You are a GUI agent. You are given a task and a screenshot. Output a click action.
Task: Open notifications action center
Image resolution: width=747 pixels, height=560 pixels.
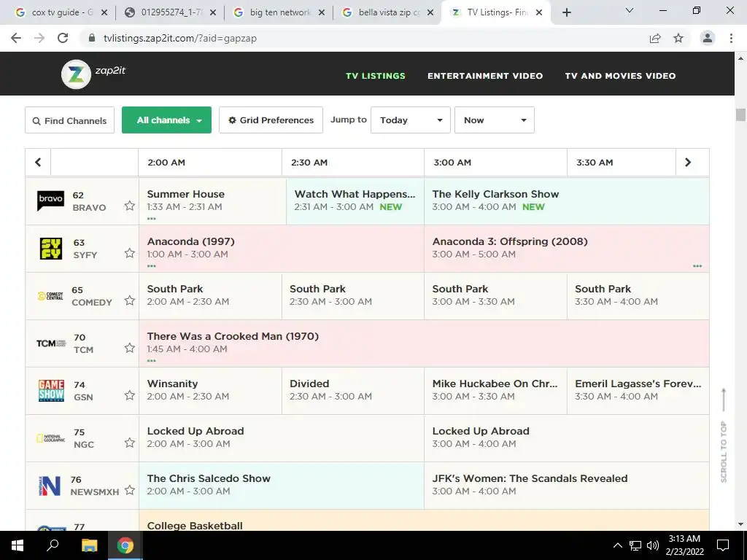[x=723, y=545]
